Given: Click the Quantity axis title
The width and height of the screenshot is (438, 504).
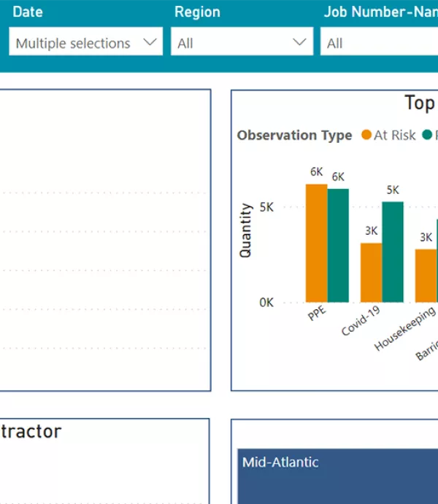Looking at the screenshot, I should coord(245,230).
